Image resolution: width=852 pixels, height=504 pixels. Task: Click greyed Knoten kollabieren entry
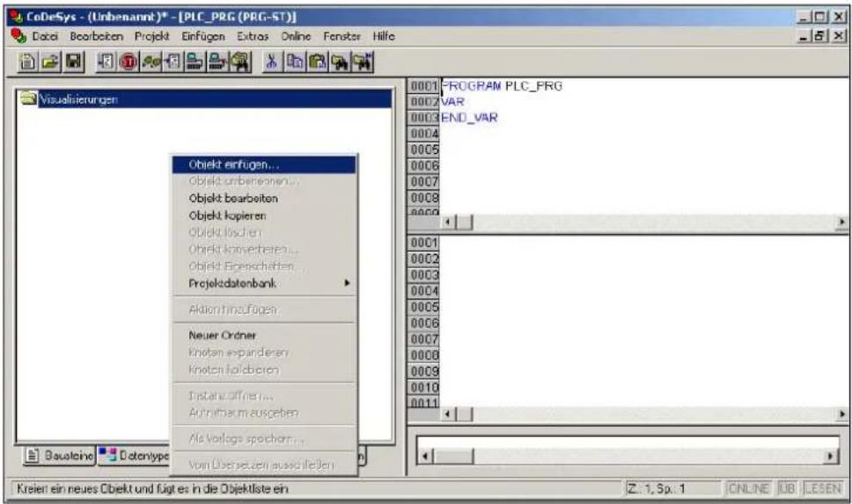tap(264, 369)
